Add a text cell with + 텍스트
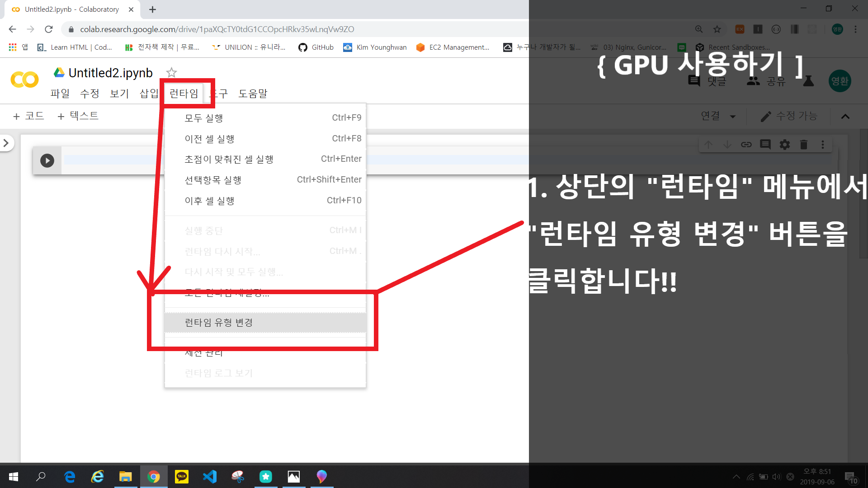The height and width of the screenshot is (488, 868). [x=78, y=116]
